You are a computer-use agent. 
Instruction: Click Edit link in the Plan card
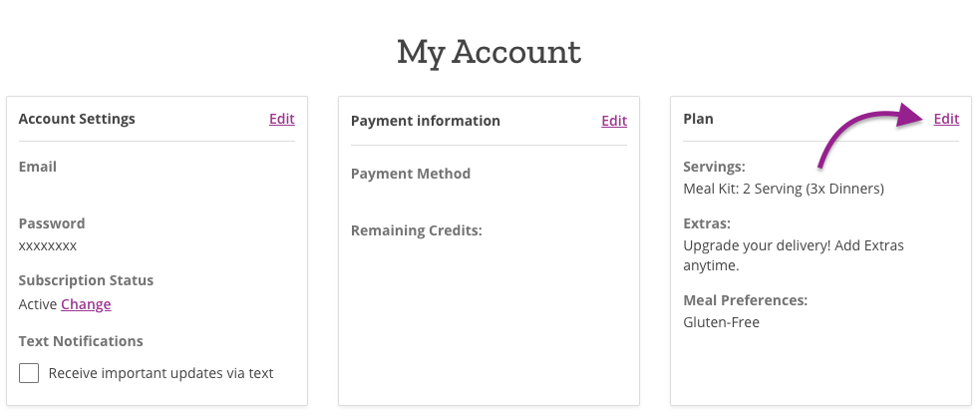(946, 119)
